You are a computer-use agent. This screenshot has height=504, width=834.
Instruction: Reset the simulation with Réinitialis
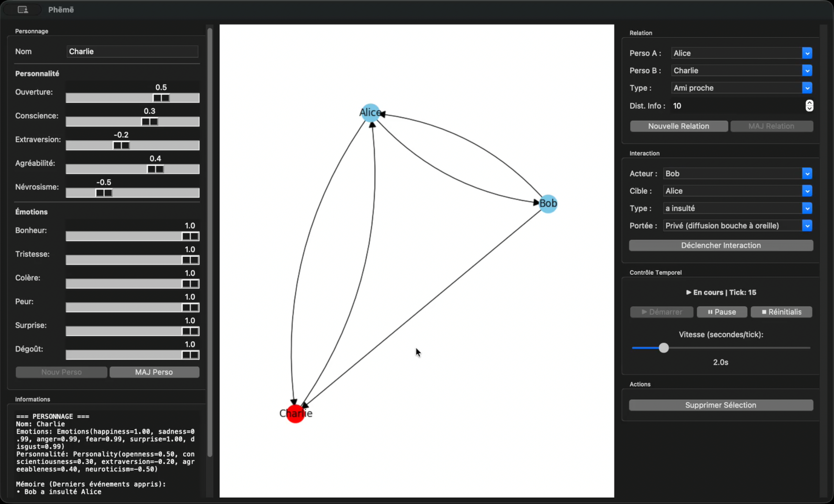[x=781, y=312]
